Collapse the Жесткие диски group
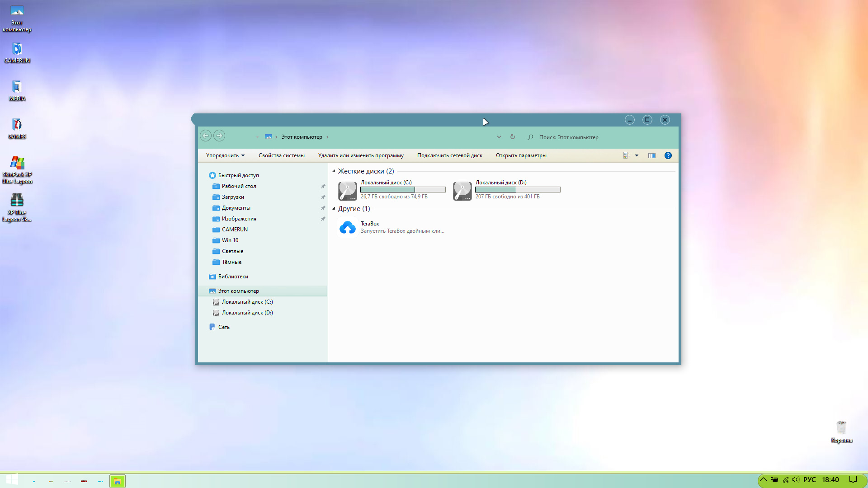The width and height of the screenshot is (868, 488). coord(334,171)
